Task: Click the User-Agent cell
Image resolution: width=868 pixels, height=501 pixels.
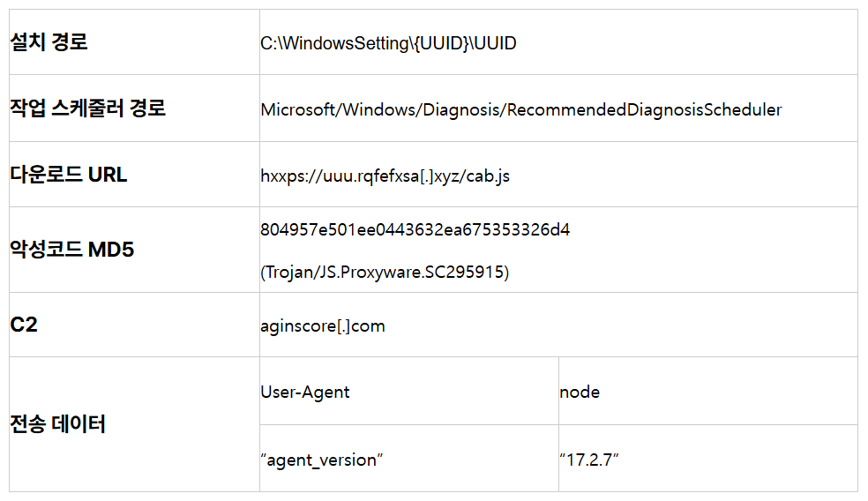Action: pyautogui.click(x=305, y=393)
